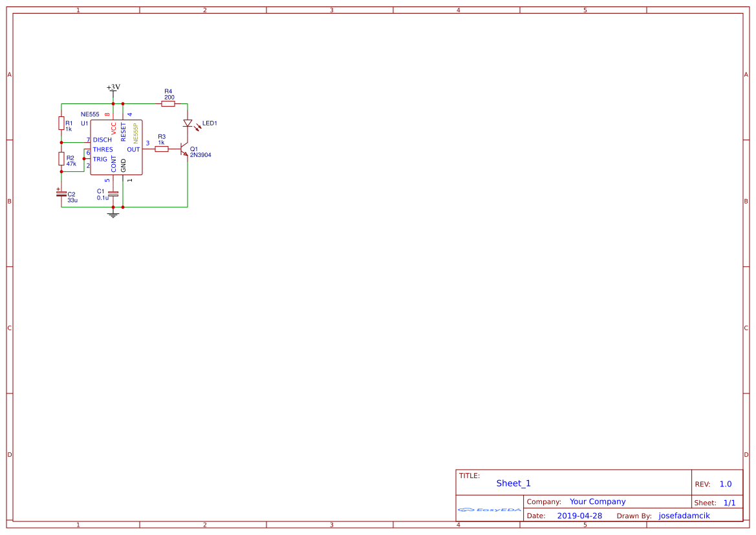Select the OUT pin label on NE555

tap(134, 150)
